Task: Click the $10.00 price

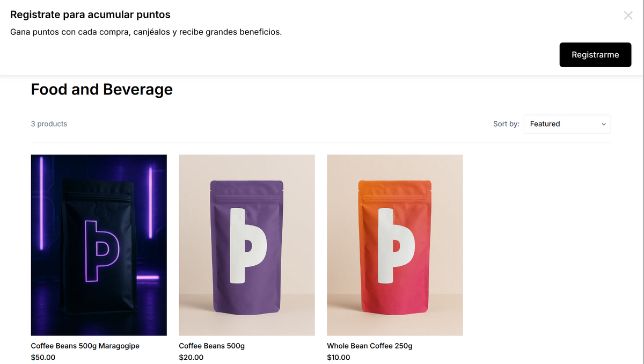Action: pyautogui.click(x=339, y=358)
